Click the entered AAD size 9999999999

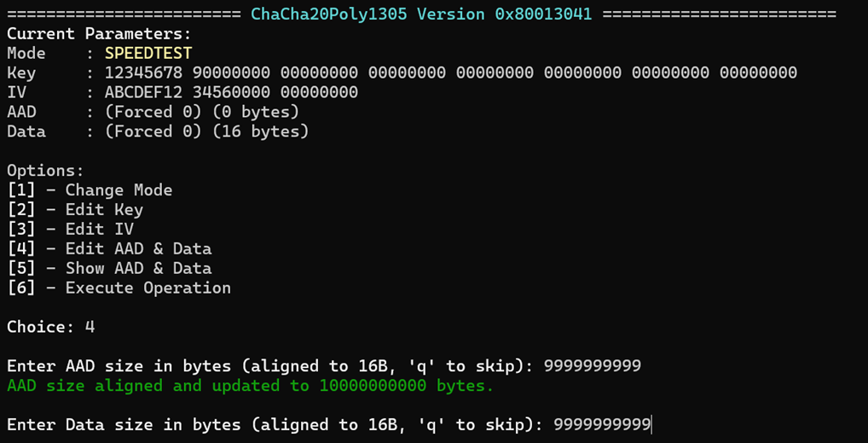click(593, 366)
